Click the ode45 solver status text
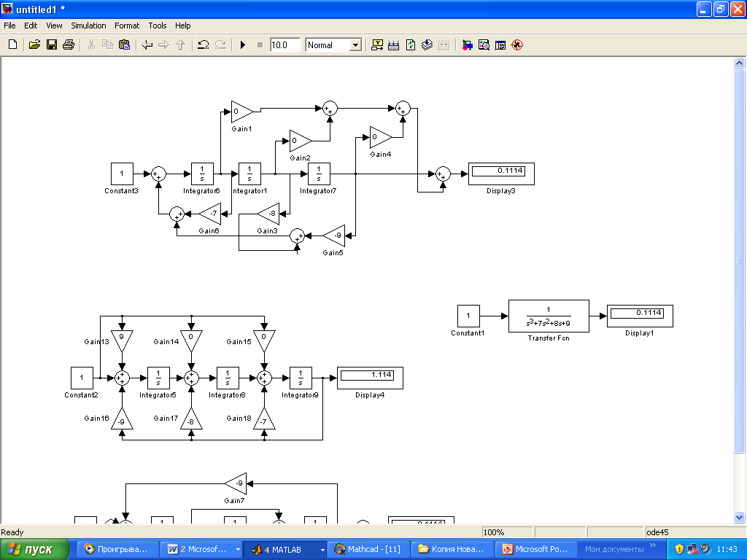Image resolution: width=747 pixels, height=560 pixels. coord(657,532)
